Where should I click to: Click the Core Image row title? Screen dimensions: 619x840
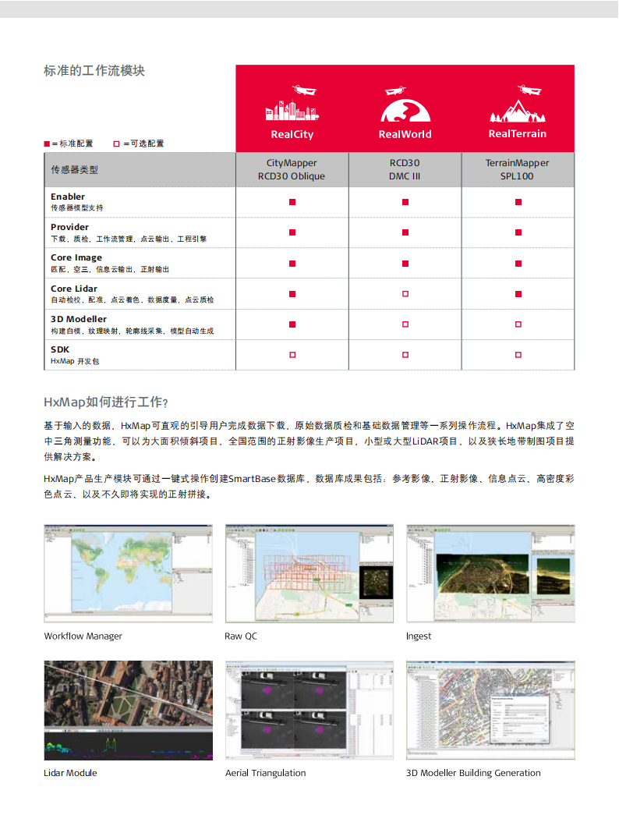76,257
